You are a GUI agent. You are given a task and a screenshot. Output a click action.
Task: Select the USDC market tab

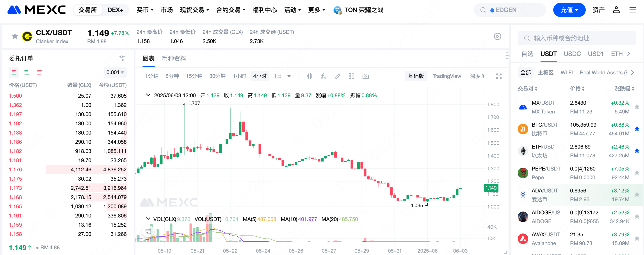click(572, 54)
